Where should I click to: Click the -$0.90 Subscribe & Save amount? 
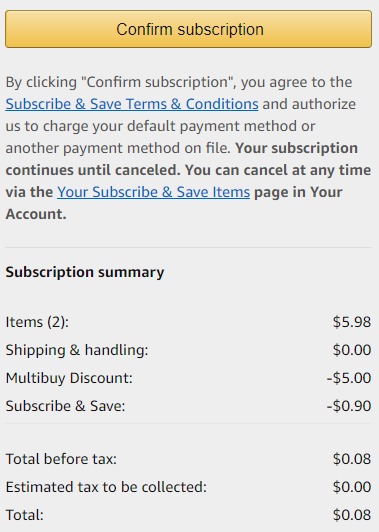click(349, 406)
